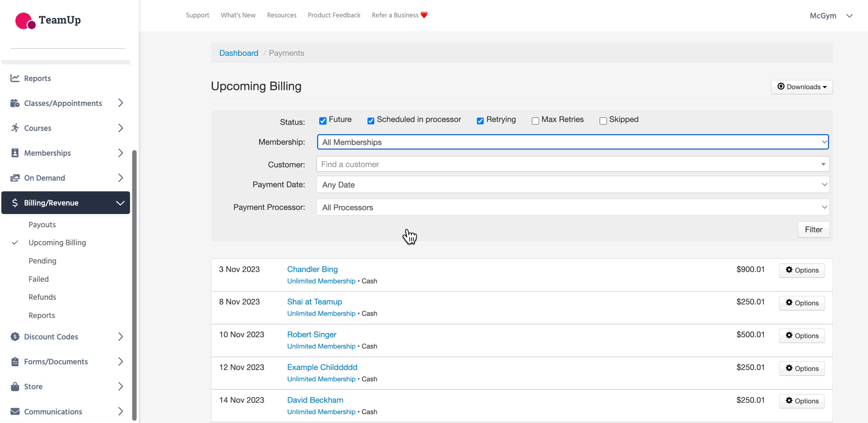868x423 pixels.
Task: Click the Store shopping bag icon
Action: [15, 387]
